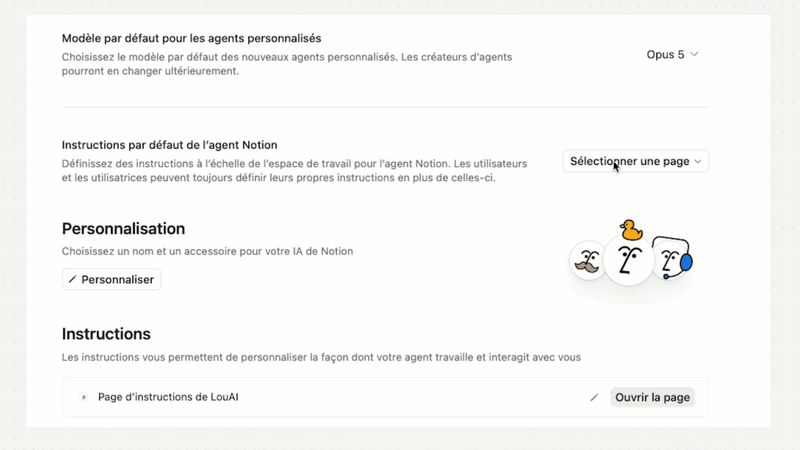Open the Sélectionner une page dropdown
Viewport: 800px width, 450px height.
coord(635,161)
